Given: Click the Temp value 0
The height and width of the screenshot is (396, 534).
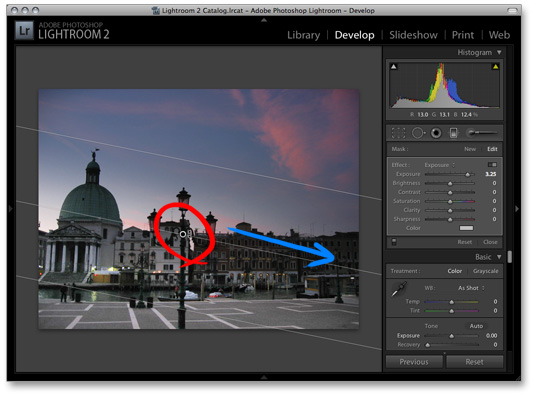Looking at the screenshot, I should (x=495, y=302).
